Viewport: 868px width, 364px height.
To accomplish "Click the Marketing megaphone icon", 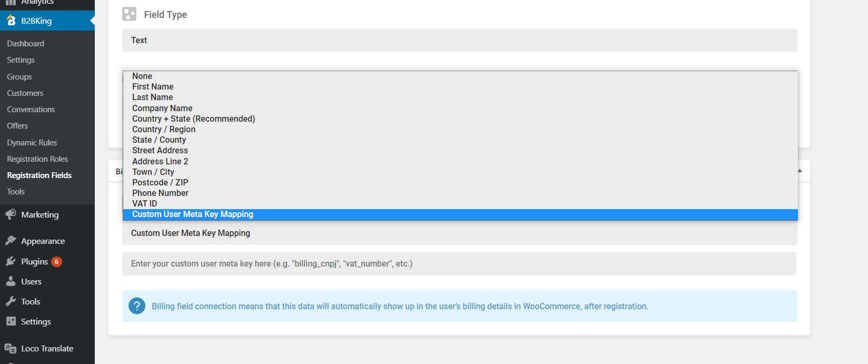I will click(11, 214).
